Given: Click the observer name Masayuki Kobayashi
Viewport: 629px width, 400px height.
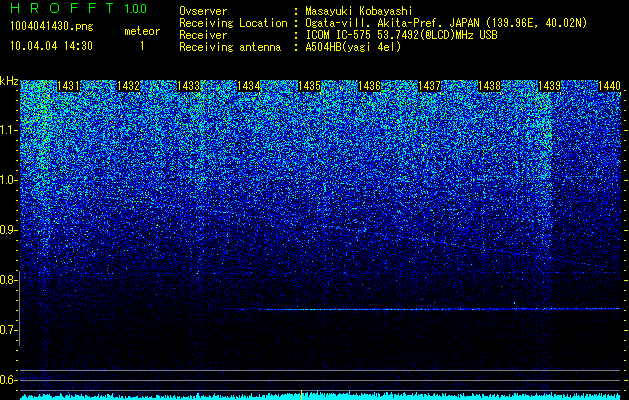Looking at the screenshot, I should coord(359,11).
